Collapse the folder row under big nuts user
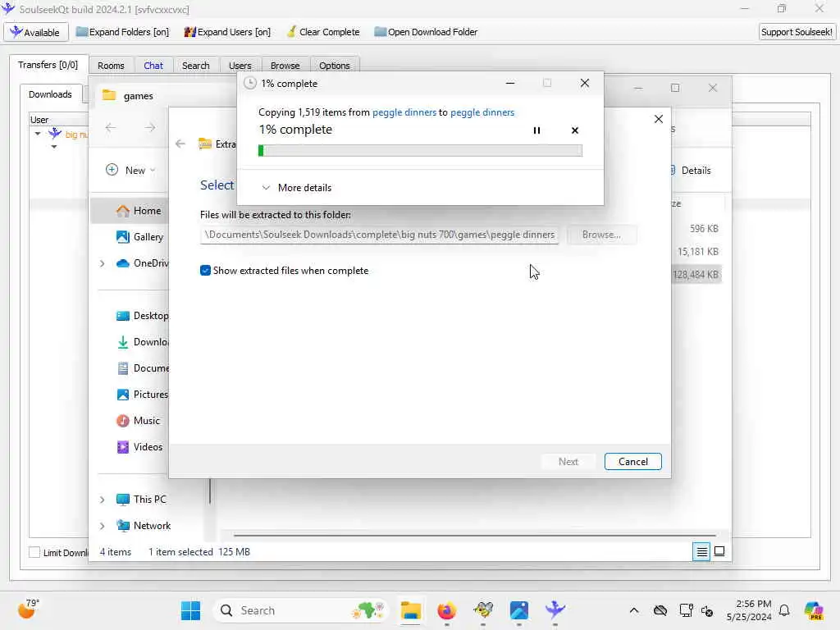This screenshot has height=630, width=840. 54,147
